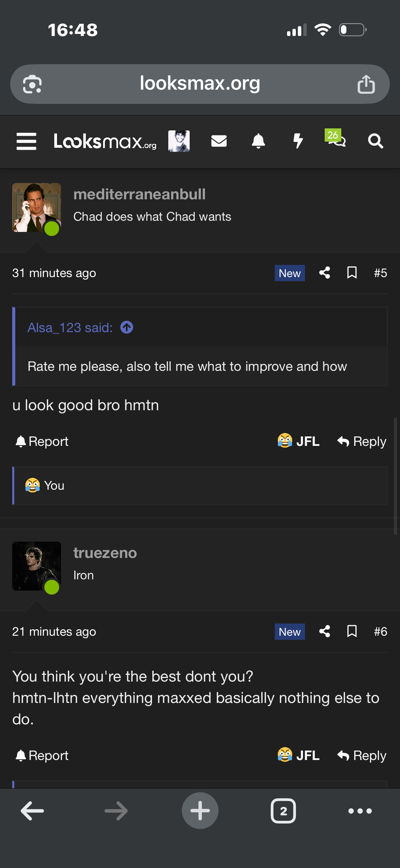Report mediterraneanbull's post
This screenshot has width=400, height=868.
click(x=42, y=441)
